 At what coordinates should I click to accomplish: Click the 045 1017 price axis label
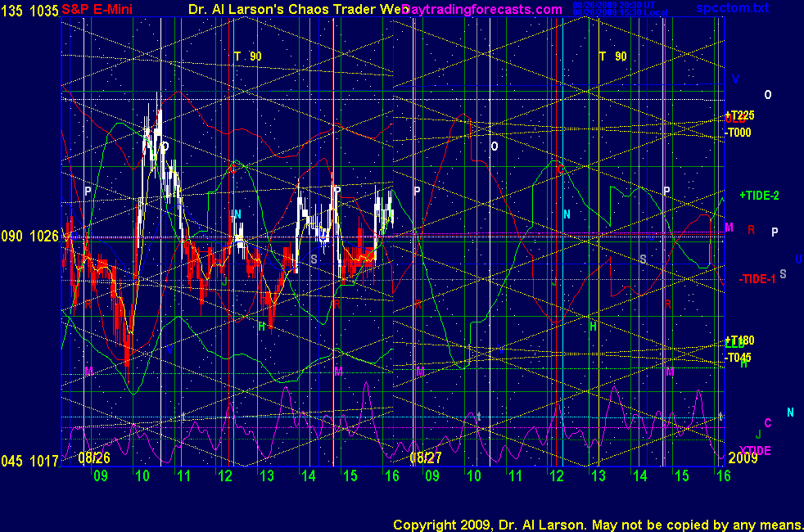[x=29, y=462]
